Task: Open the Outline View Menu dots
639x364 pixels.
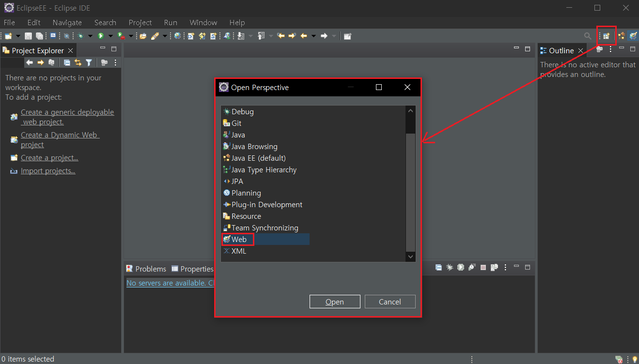Action: click(610, 49)
